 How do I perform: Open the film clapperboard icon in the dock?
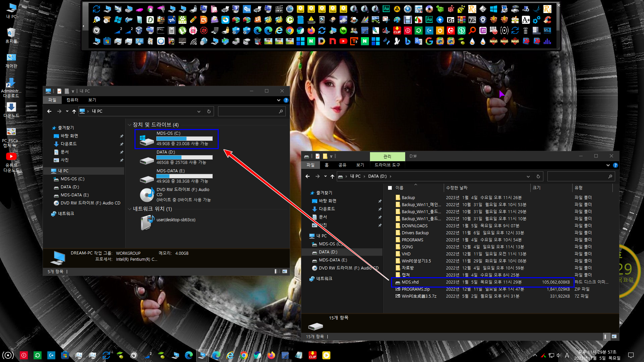pos(279,9)
